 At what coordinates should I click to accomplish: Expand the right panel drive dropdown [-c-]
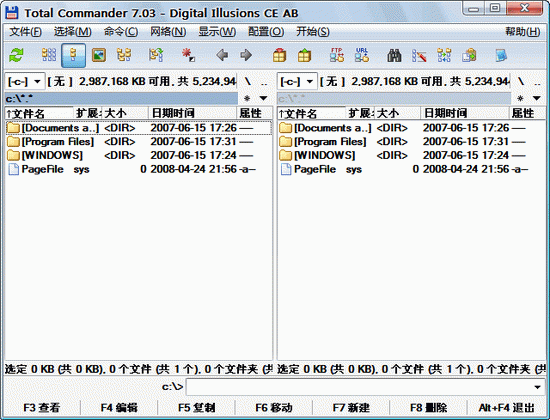297,82
